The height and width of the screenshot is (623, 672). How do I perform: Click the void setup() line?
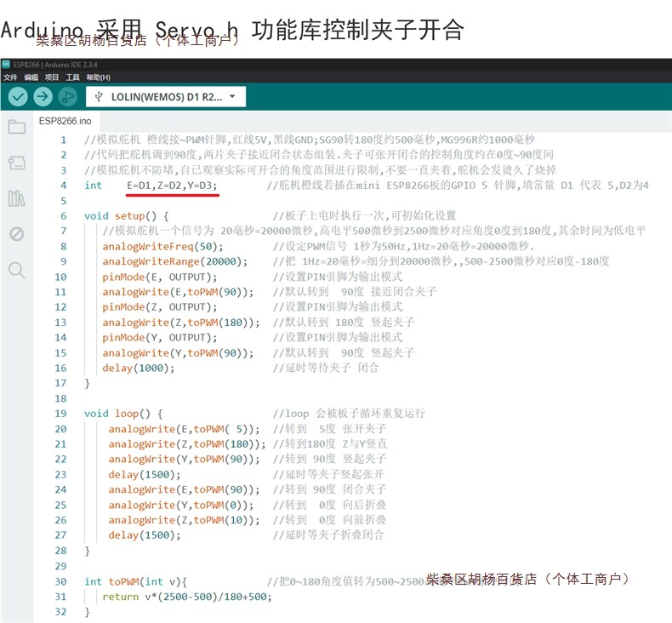tap(127, 215)
